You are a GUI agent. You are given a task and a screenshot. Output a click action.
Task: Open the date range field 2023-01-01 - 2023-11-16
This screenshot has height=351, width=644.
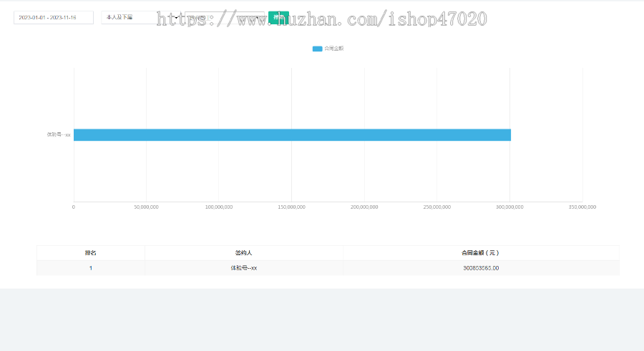point(54,18)
